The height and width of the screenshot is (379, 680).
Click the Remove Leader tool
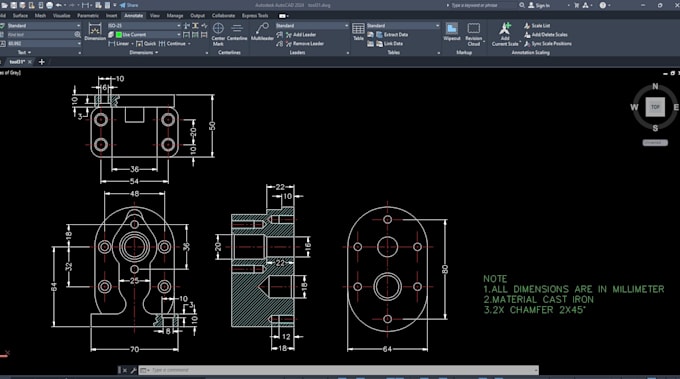[x=304, y=44]
